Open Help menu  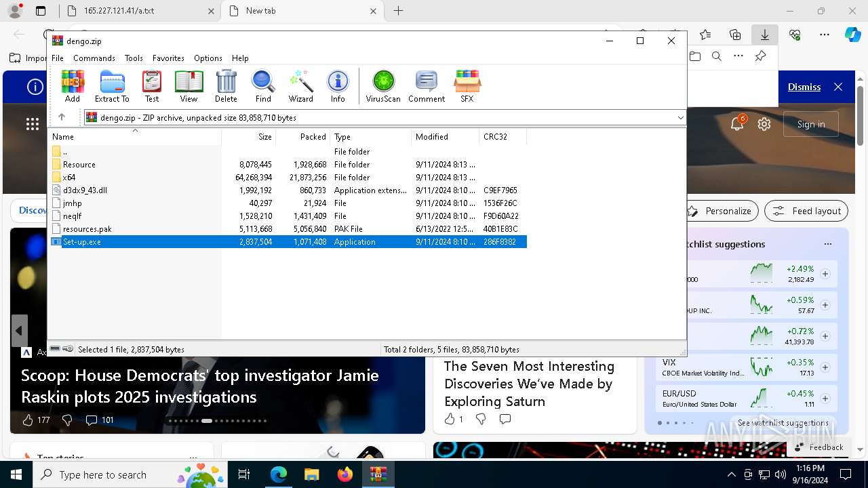240,58
